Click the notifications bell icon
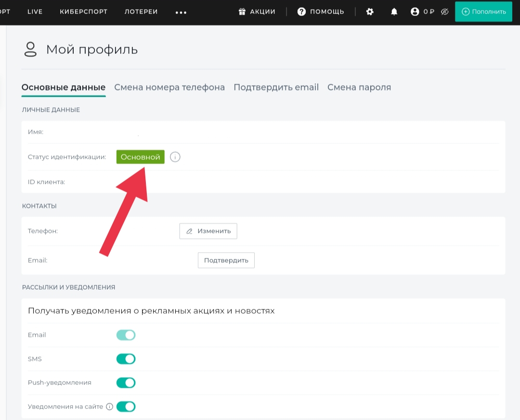 point(394,12)
